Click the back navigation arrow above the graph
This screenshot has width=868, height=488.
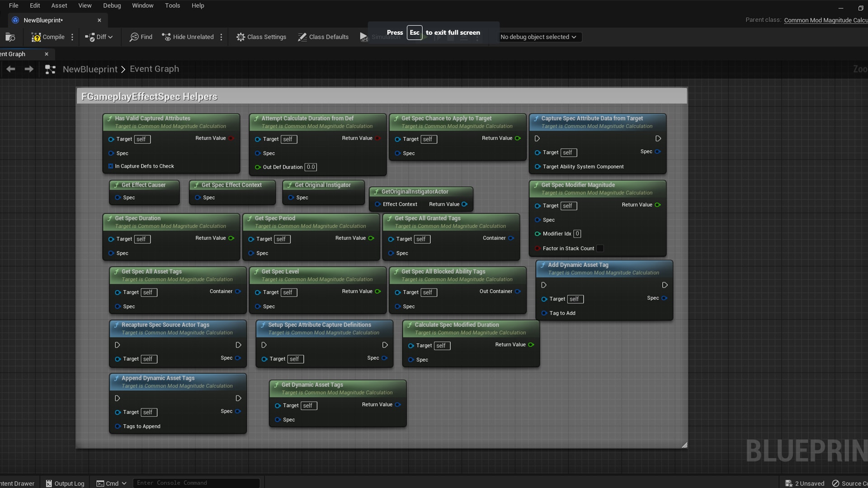[10, 69]
